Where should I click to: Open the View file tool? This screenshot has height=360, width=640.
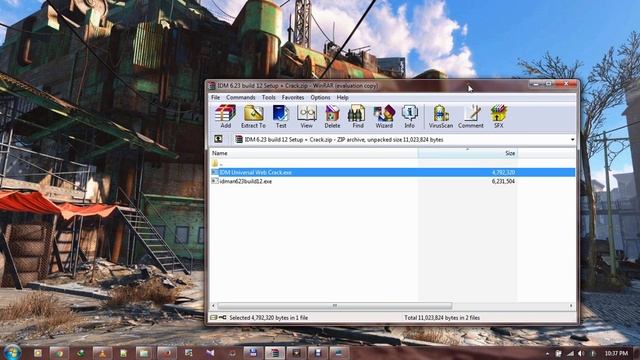(307, 116)
